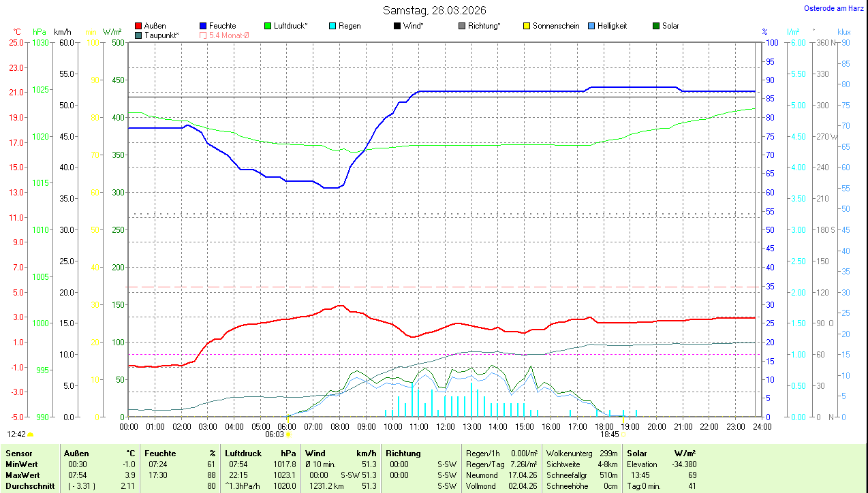Select the Luftdruck column header in table
The image size is (868, 493).
(x=244, y=453)
